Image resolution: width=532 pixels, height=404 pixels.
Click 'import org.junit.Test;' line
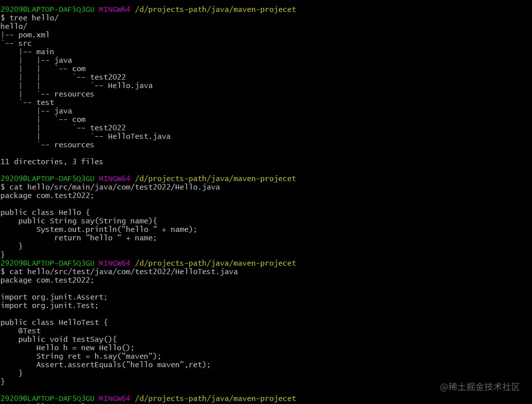(50, 305)
